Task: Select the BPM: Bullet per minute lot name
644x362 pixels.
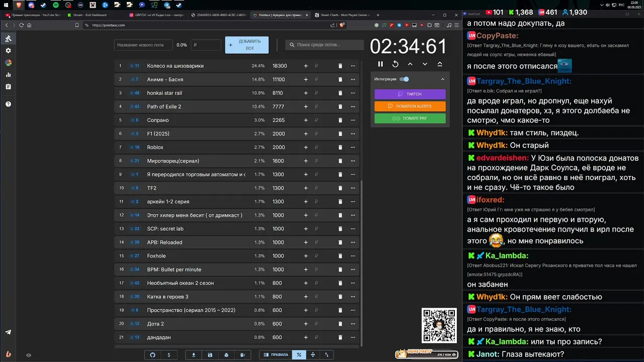Action: click(x=174, y=269)
